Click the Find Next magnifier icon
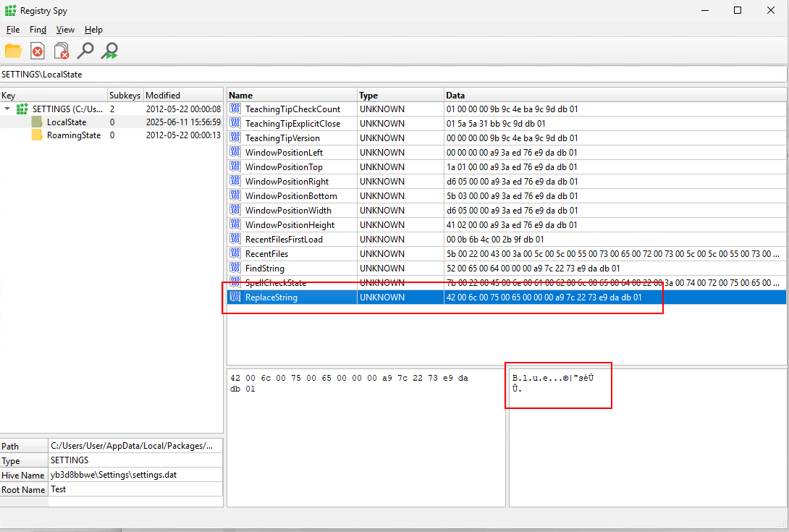Image resolution: width=789 pixels, height=532 pixels. [110, 51]
